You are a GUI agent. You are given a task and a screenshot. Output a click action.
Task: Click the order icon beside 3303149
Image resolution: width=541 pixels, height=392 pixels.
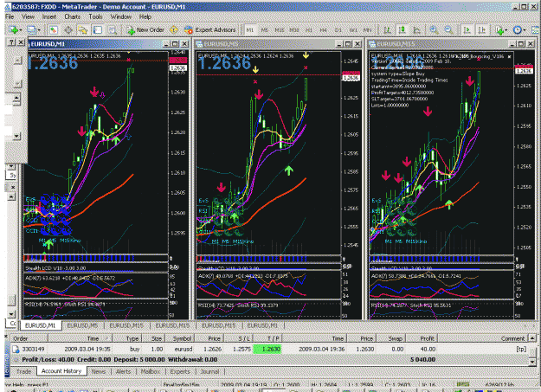tap(16, 350)
